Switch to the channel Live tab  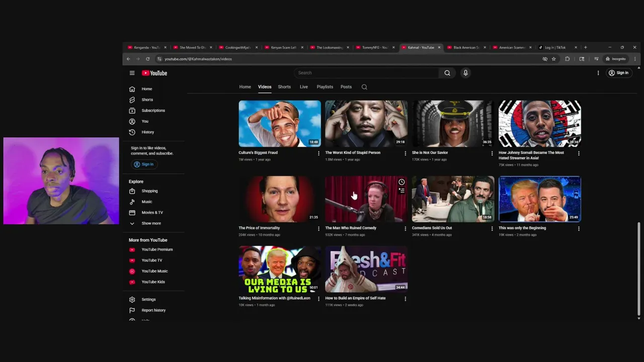(304, 87)
